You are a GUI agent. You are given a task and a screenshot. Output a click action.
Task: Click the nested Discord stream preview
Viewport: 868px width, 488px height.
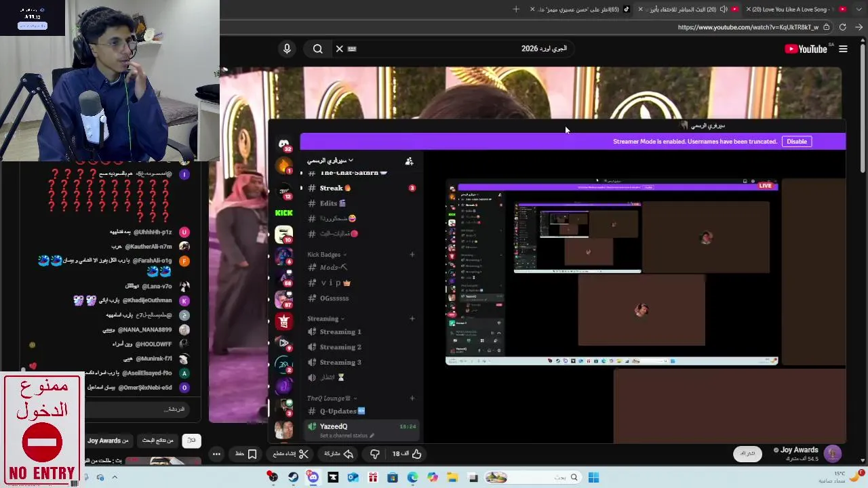coord(611,271)
